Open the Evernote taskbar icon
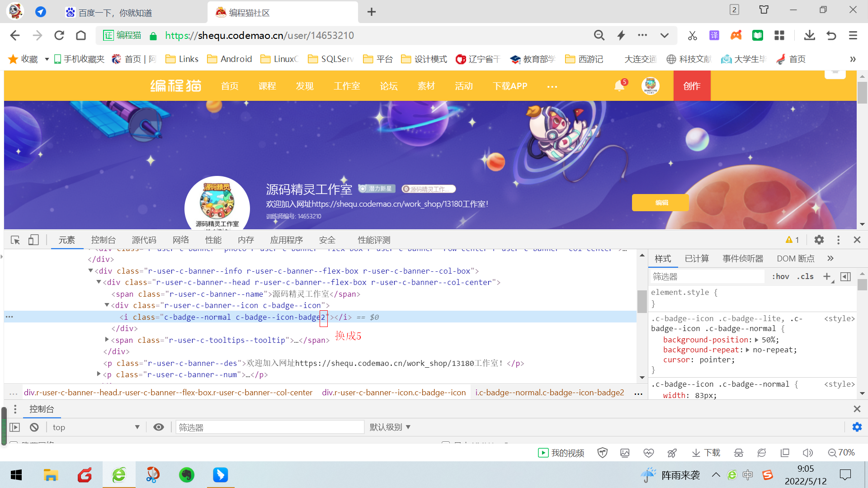The height and width of the screenshot is (488, 868). pyautogui.click(x=186, y=475)
